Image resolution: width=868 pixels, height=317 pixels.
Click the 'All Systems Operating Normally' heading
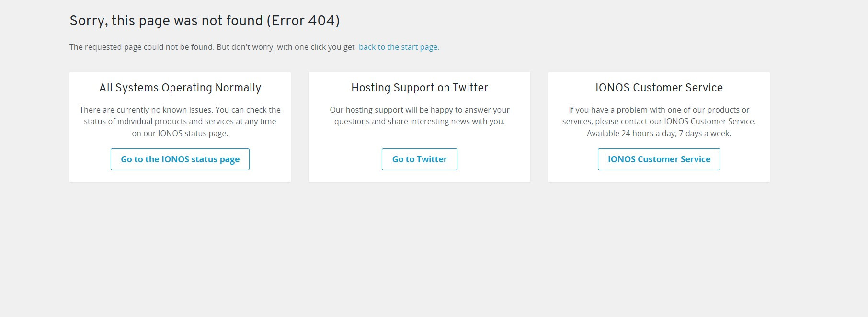click(180, 88)
